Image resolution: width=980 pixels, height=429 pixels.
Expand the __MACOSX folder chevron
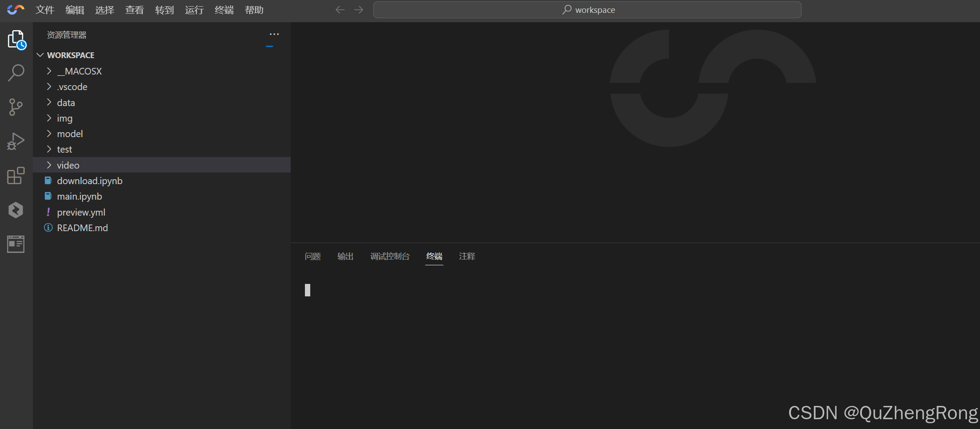[49, 71]
